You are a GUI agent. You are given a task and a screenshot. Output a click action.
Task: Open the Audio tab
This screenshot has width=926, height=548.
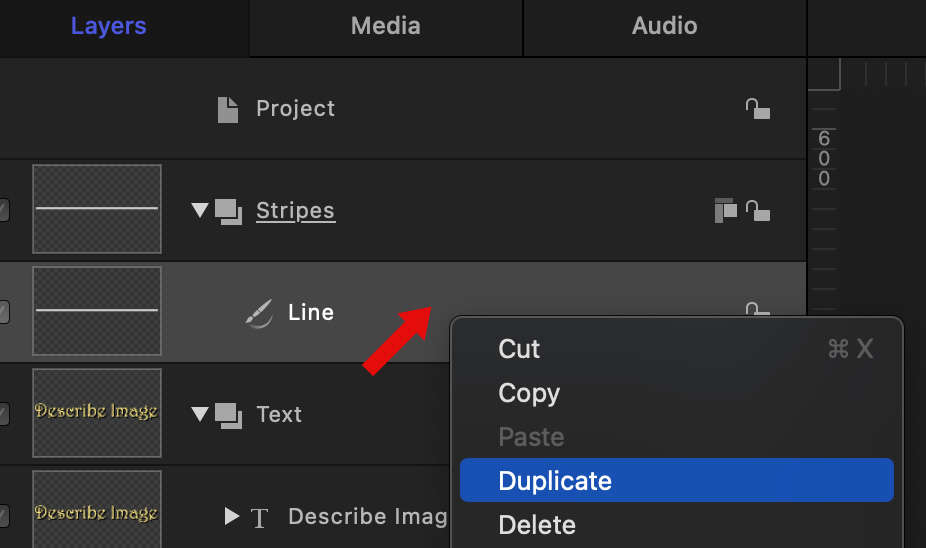[x=664, y=26]
